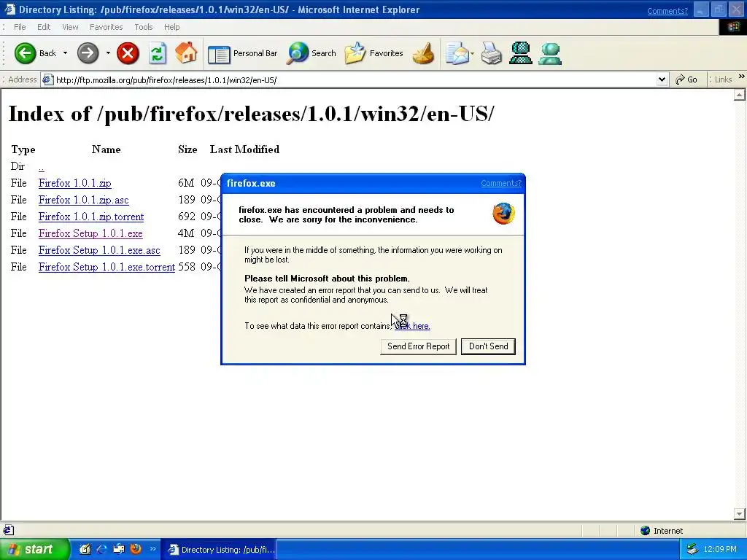
Task: Open the Favorites menu
Action: [x=107, y=27]
